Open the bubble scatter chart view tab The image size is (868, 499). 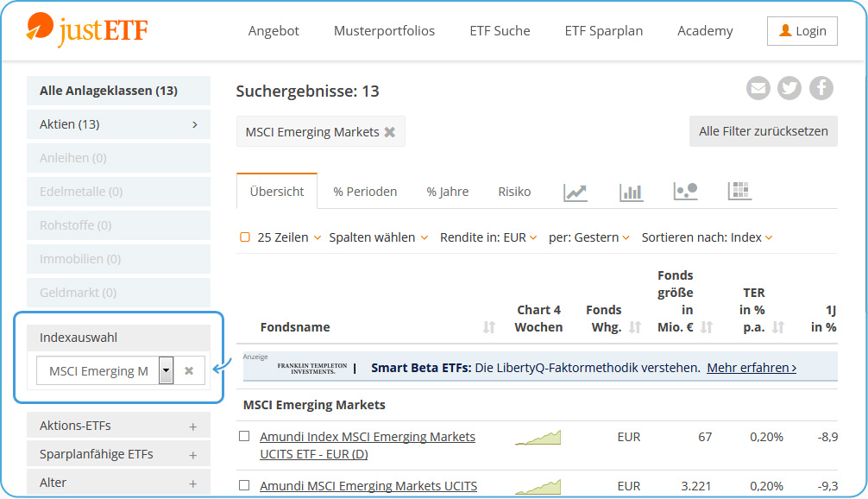point(685,192)
